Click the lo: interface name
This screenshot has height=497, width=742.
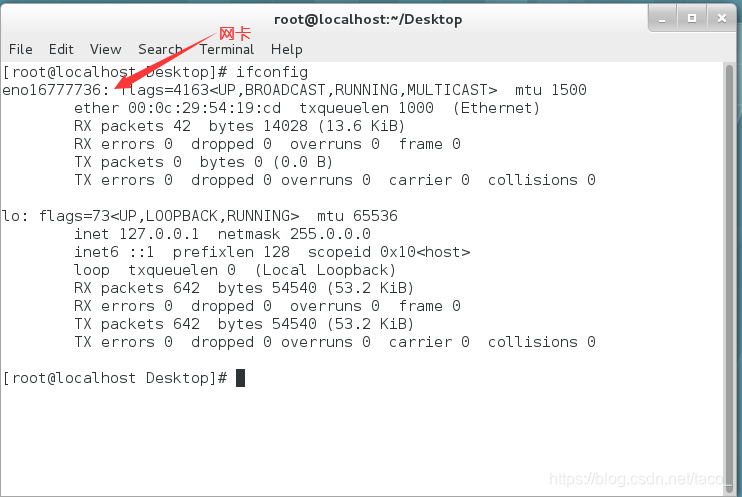(x=15, y=216)
